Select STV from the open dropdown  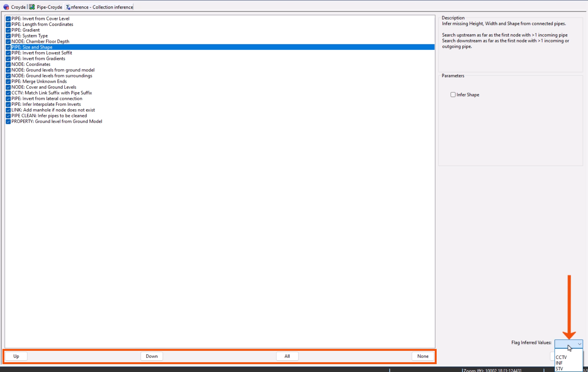click(x=559, y=368)
